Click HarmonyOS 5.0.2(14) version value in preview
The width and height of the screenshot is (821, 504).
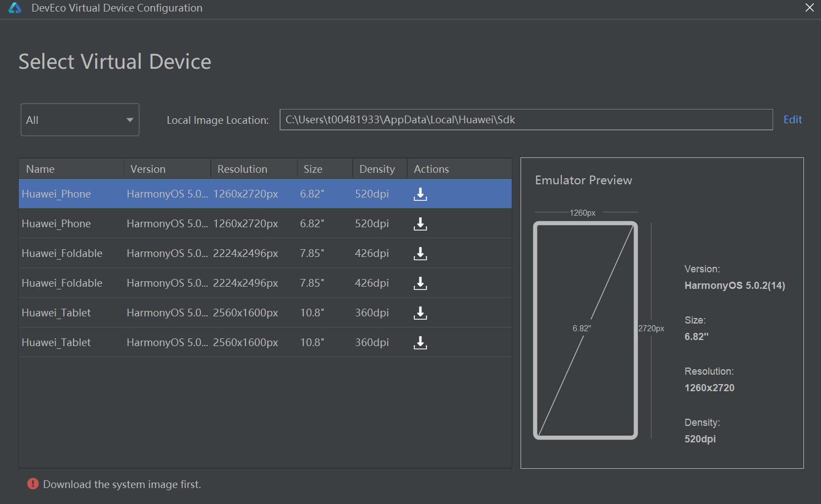tap(735, 286)
